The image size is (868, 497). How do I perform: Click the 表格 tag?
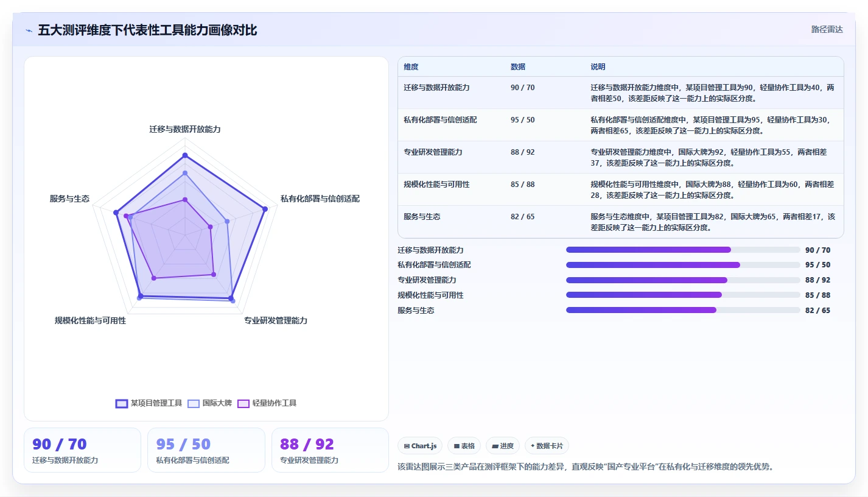click(464, 446)
